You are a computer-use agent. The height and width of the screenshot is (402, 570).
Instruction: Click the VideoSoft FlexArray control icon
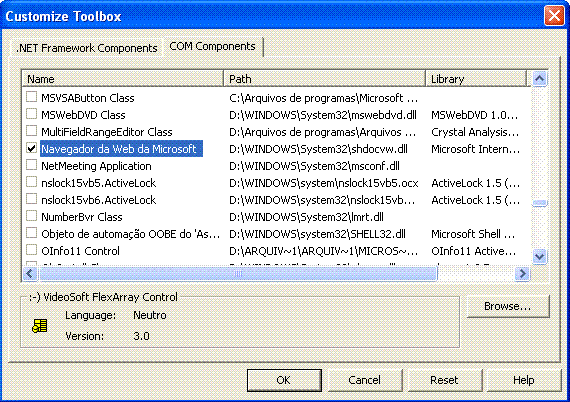click(x=40, y=326)
